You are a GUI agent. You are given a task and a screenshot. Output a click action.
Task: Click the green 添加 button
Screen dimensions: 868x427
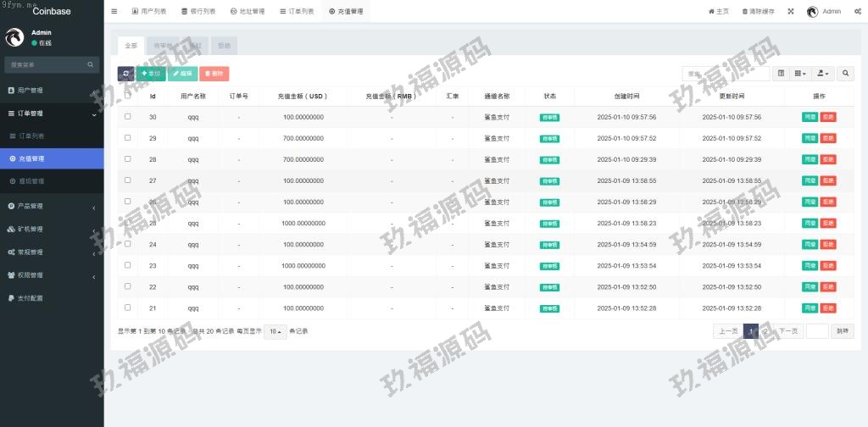151,74
